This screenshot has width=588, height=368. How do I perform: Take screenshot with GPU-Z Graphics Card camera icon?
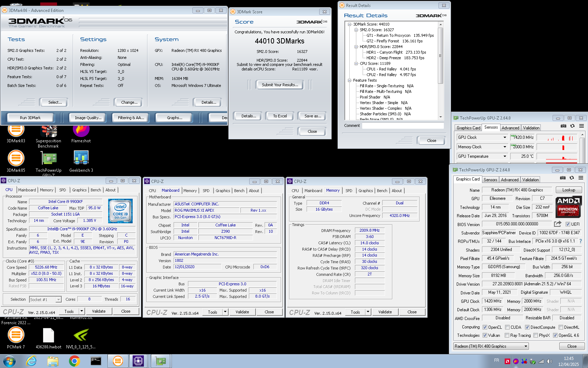[x=562, y=178]
